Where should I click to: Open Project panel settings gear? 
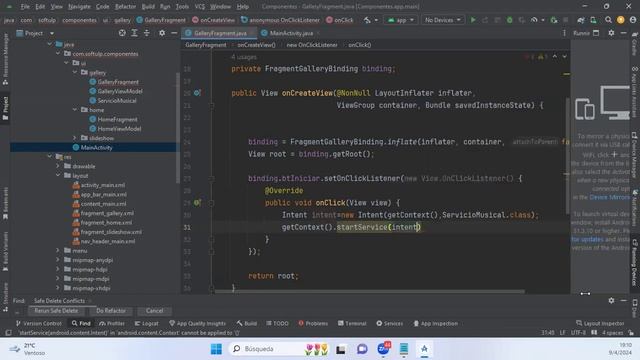(x=162, y=33)
